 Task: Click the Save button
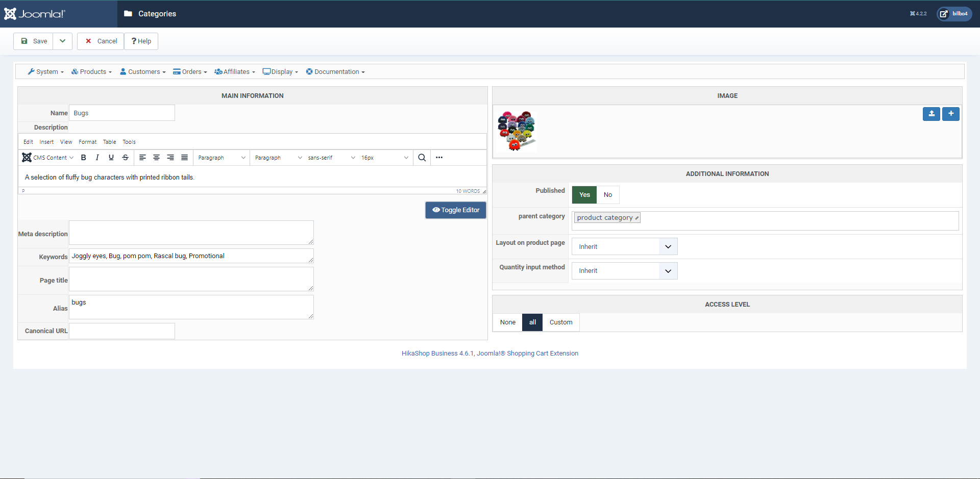tap(34, 41)
